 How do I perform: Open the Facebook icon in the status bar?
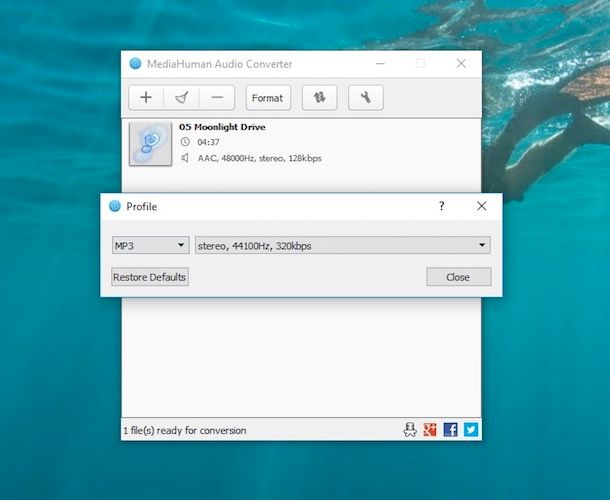click(x=450, y=430)
